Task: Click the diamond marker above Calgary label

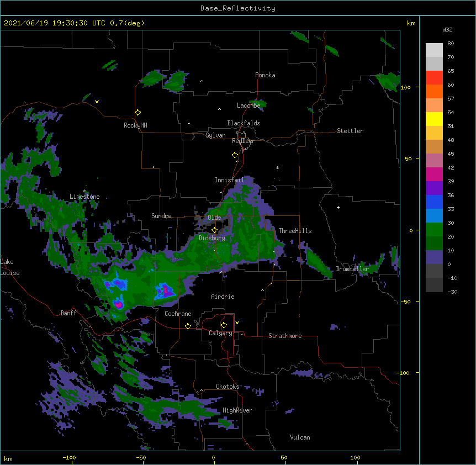Action: click(x=224, y=325)
